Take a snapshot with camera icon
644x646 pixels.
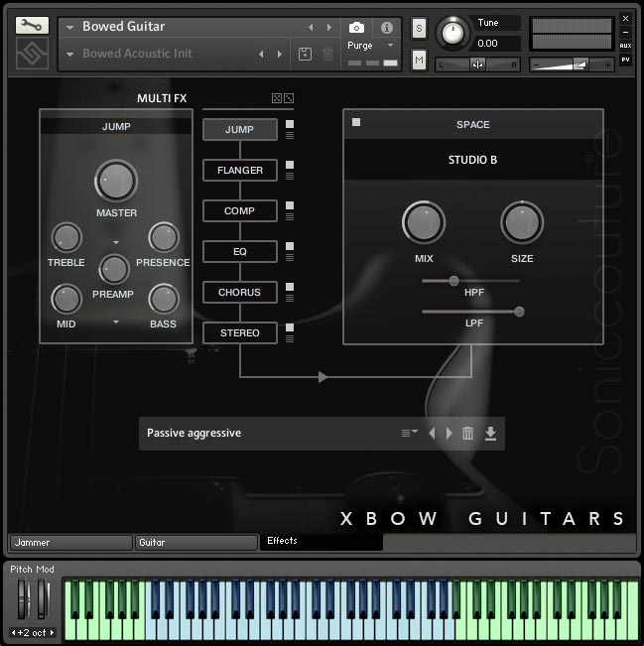[x=356, y=28]
